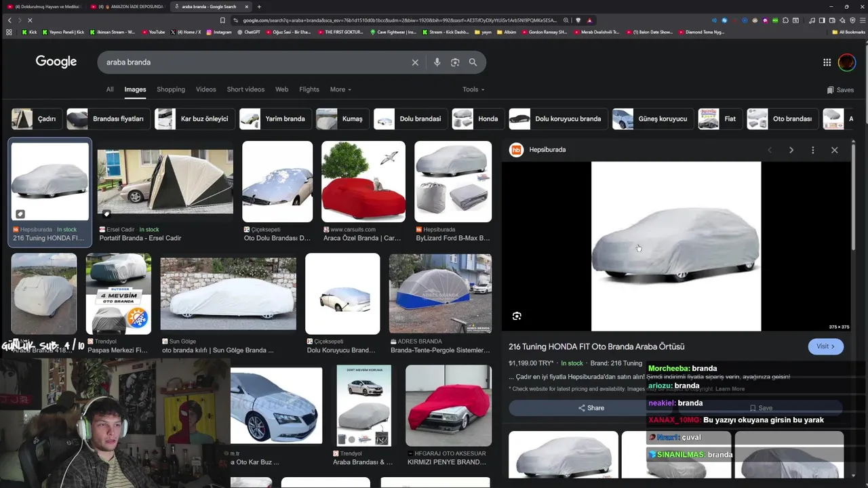The height and width of the screenshot is (488, 868).
Task: Go to the Google logo homepage
Action: tap(56, 62)
